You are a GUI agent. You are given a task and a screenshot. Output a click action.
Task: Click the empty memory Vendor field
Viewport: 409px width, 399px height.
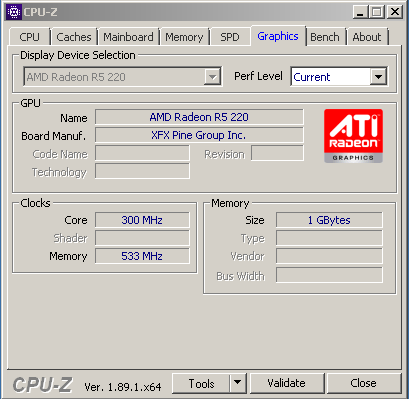pos(329,256)
